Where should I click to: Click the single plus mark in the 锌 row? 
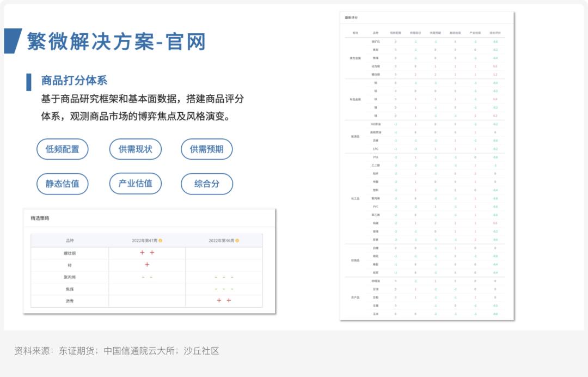[x=147, y=265]
